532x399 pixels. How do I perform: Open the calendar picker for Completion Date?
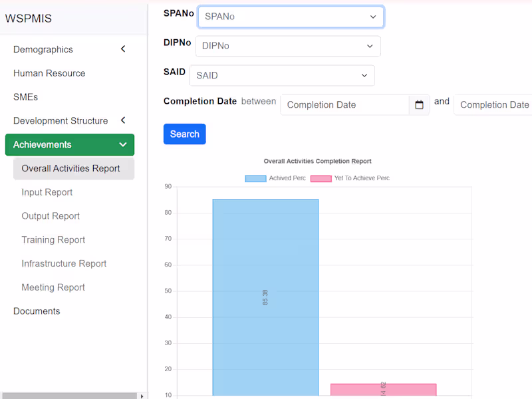[419, 104]
